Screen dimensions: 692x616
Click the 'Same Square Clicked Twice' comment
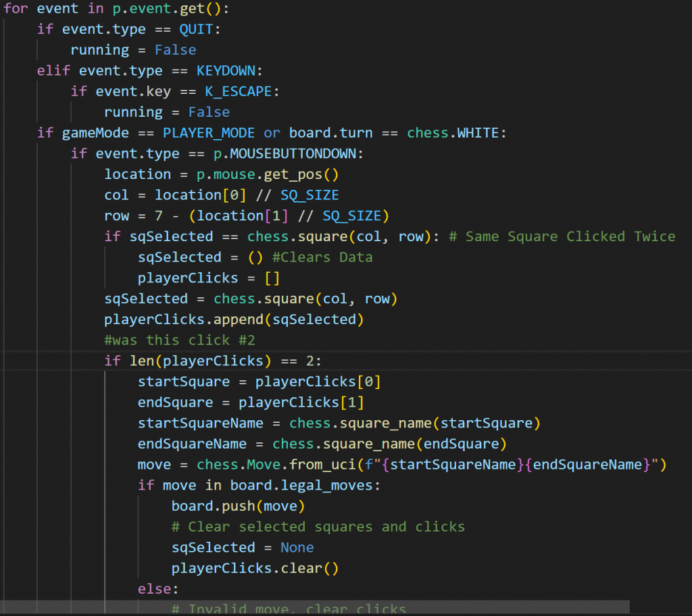(570, 236)
